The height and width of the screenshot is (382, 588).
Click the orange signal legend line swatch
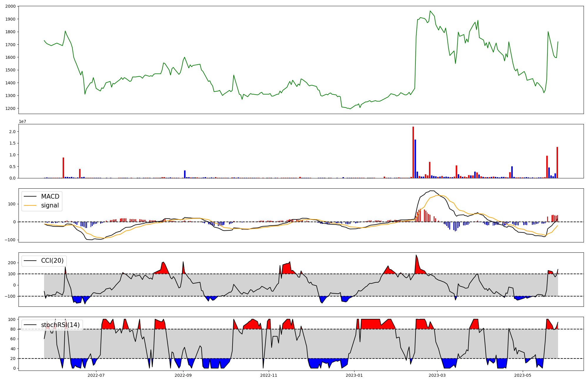pos(30,206)
